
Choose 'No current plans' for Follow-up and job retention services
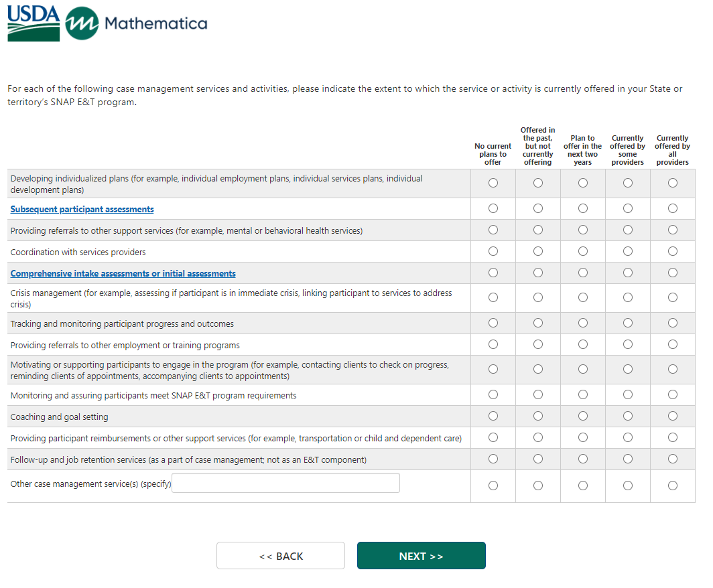pyautogui.click(x=493, y=459)
